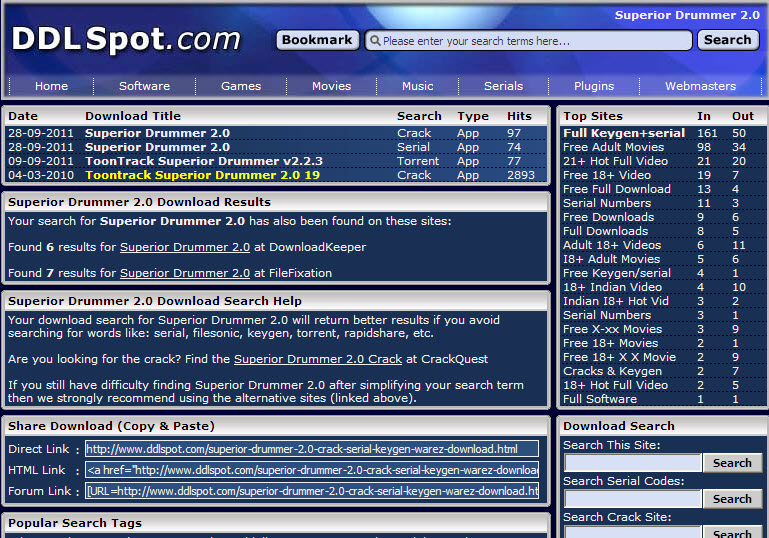Click the DDLSpot.com logo
This screenshot has height=538, width=769.
[126, 39]
